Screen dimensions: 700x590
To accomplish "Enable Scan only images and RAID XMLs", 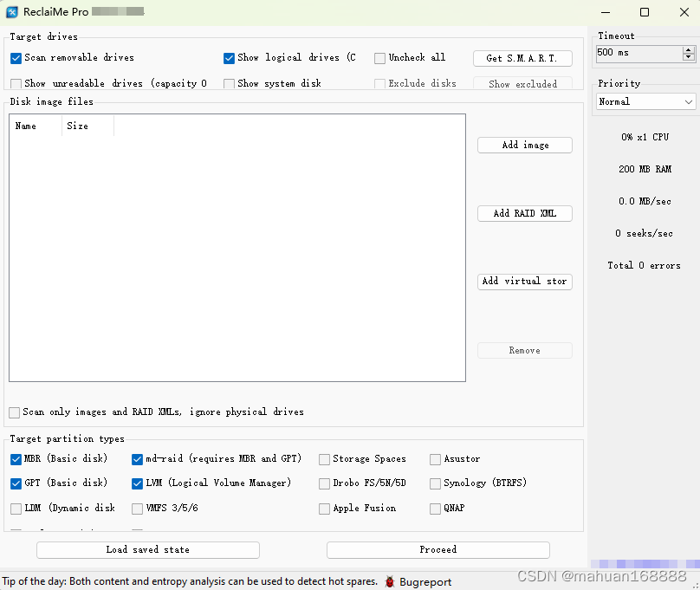I will point(14,412).
